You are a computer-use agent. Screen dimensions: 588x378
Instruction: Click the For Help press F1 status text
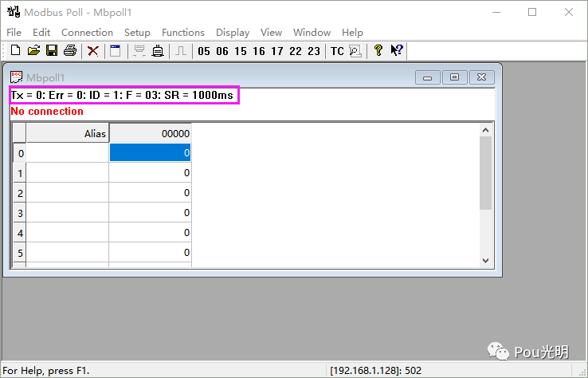coord(46,371)
